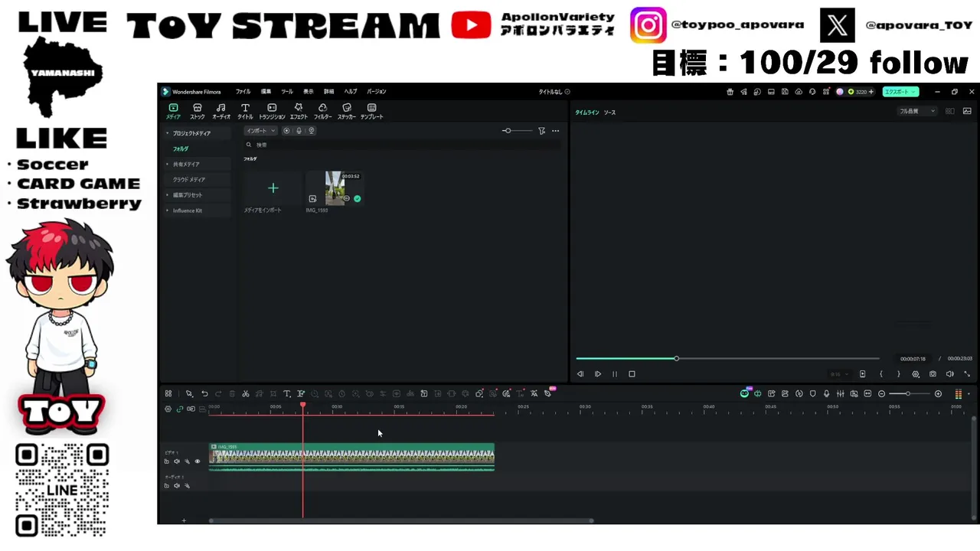Switch to the Source (ソース) preview tab
The width and height of the screenshot is (980, 551).
pos(609,112)
